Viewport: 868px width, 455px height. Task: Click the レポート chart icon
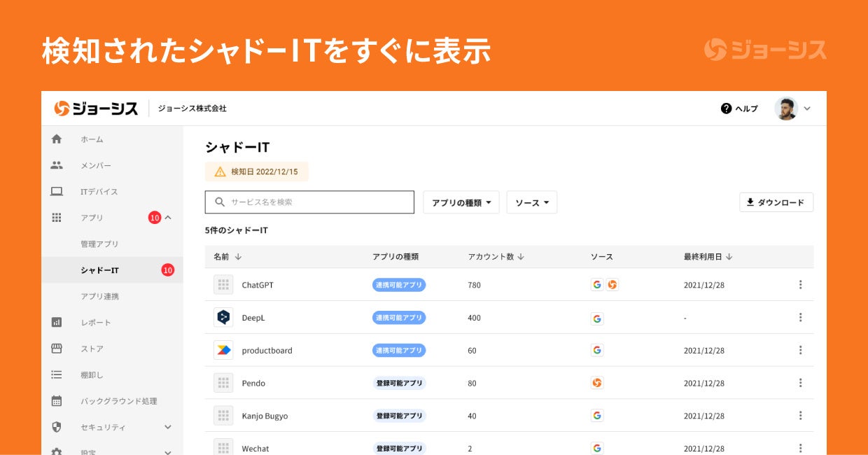[57, 322]
